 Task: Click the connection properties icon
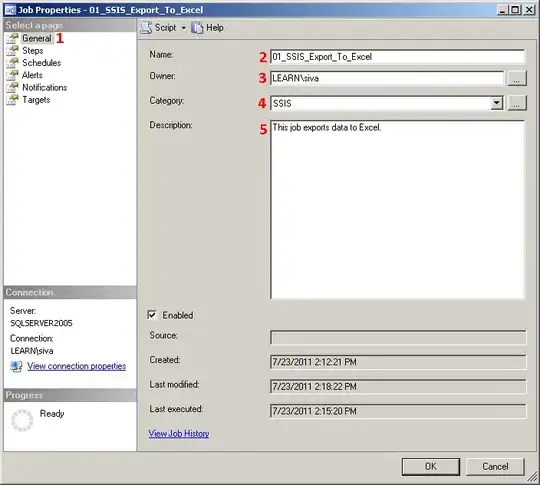16,366
